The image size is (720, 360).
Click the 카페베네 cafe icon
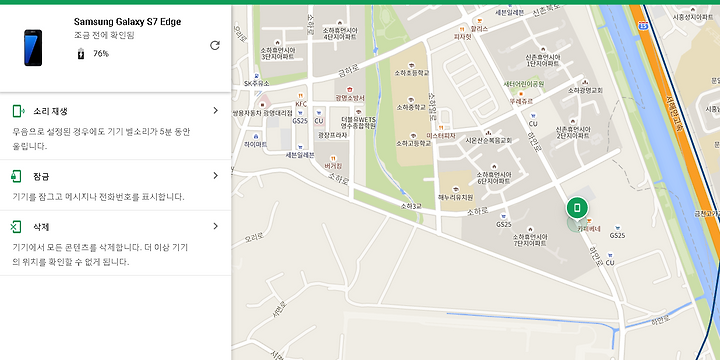590,220
